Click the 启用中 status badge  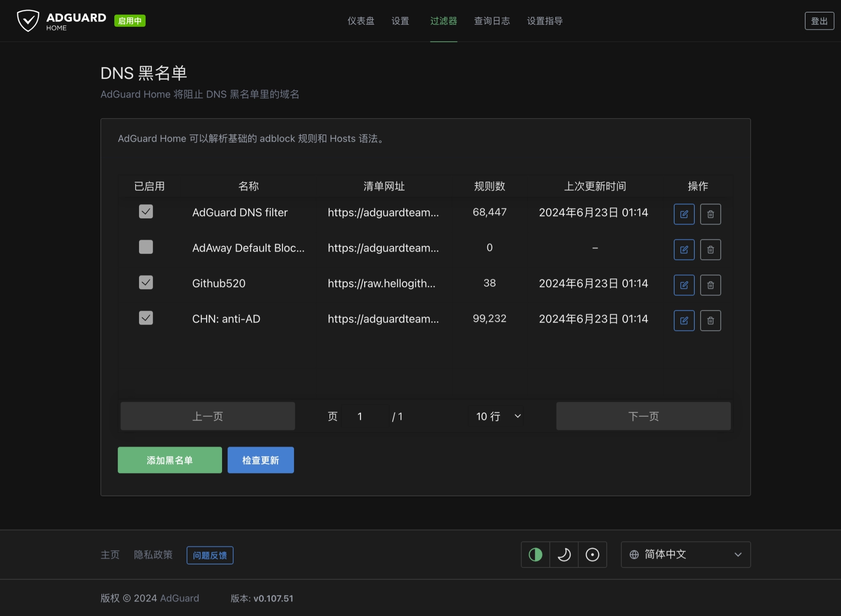point(130,21)
